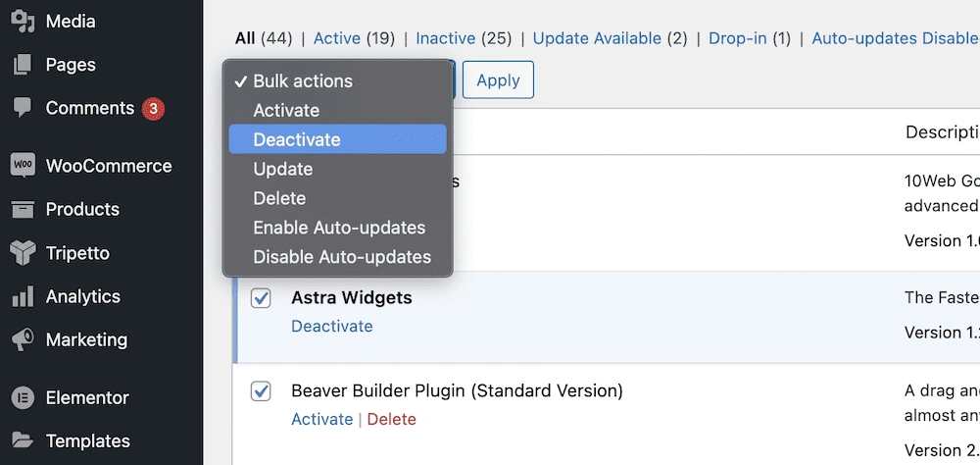This screenshot has height=465, width=980.
Task: Click the Analytics bar chart icon
Action: point(23,296)
